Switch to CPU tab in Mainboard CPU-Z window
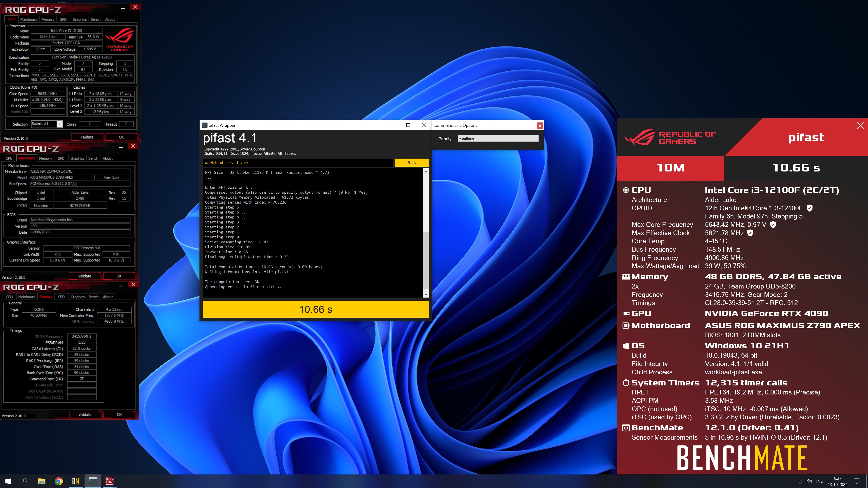The width and height of the screenshot is (868, 488). pyautogui.click(x=9, y=158)
